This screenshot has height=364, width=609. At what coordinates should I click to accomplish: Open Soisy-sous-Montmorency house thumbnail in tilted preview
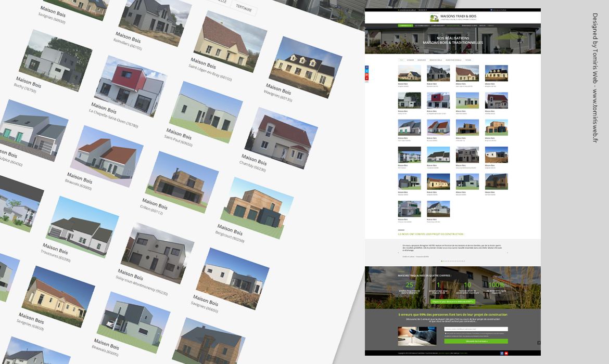[158, 253]
